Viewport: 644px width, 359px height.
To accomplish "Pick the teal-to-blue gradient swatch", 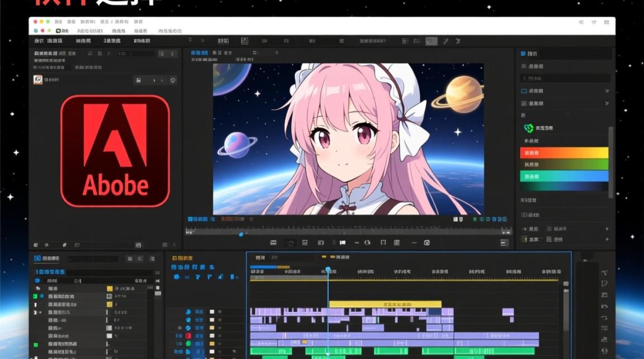I will [x=564, y=176].
